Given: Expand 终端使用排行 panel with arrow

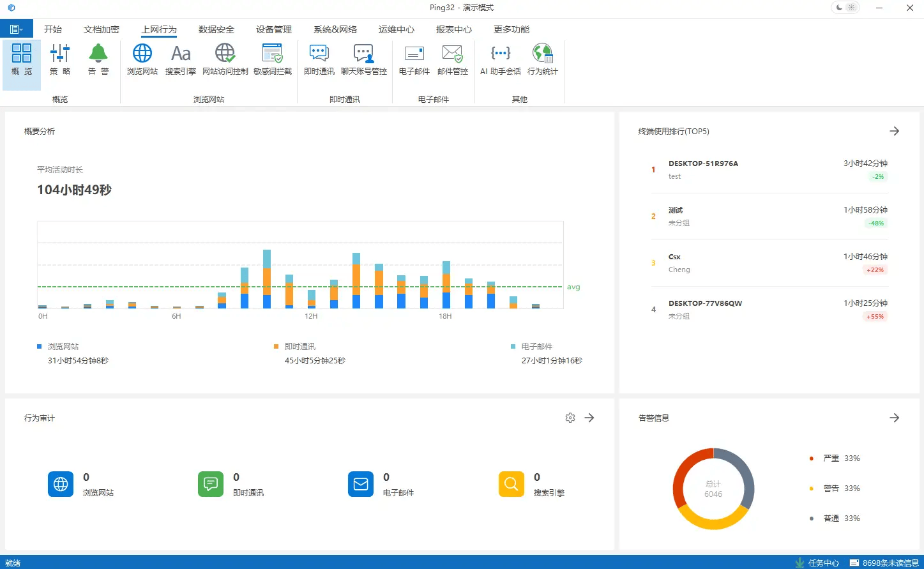Looking at the screenshot, I should [894, 131].
